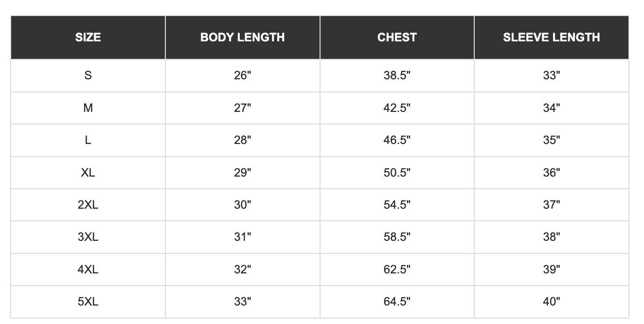
Task: Select the XL size cell
Action: point(88,173)
